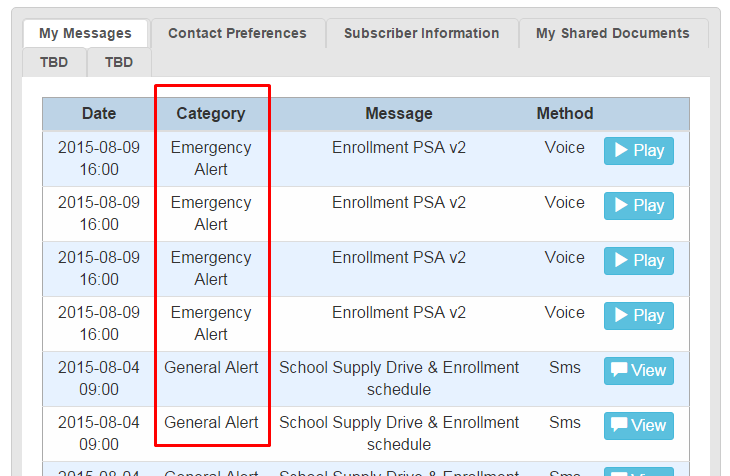
Task: Click the first row's 2015-08-09 date cell
Action: click(x=99, y=158)
